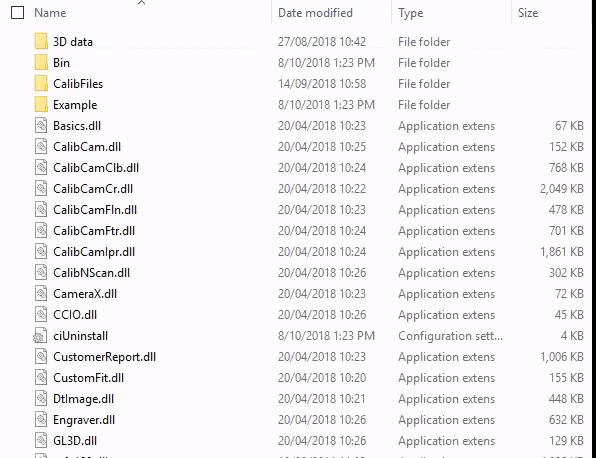The image size is (596, 458).
Task: Select the CalibFiles folder icon
Action: point(41,83)
